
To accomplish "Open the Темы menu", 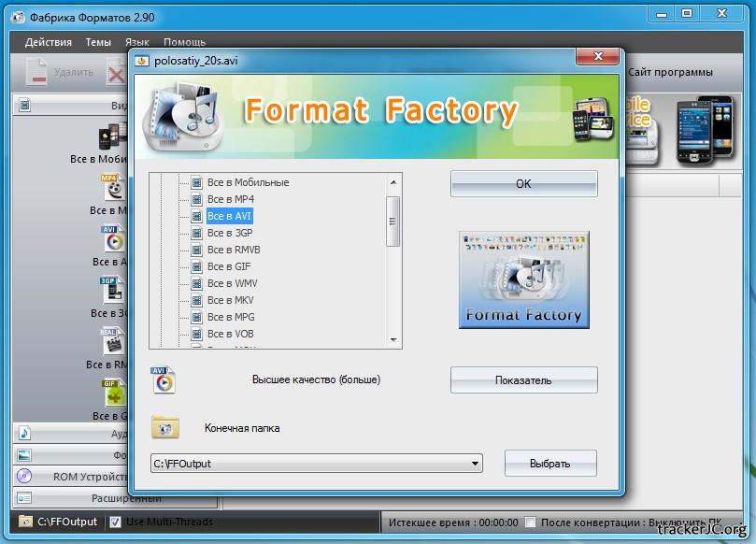I will (98, 42).
